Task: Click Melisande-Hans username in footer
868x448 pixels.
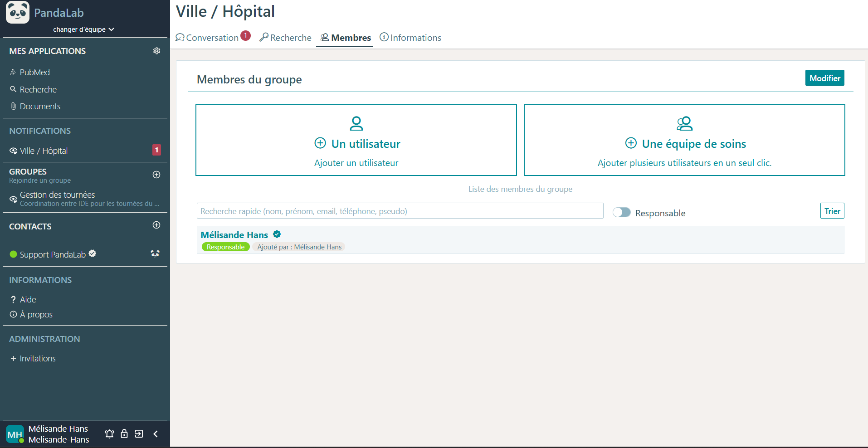Action: (x=59, y=439)
